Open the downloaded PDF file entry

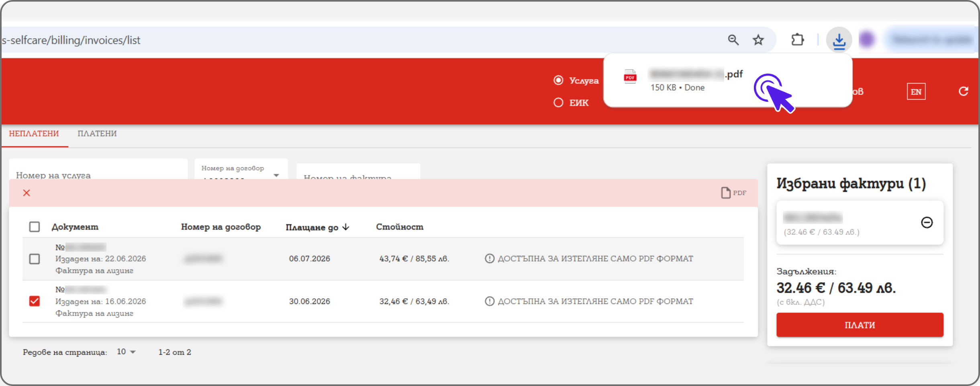click(x=727, y=80)
